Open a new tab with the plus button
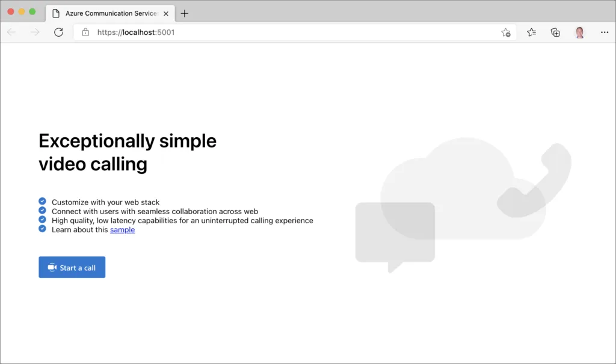The image size is (616, 364). (x=185, y=13)
